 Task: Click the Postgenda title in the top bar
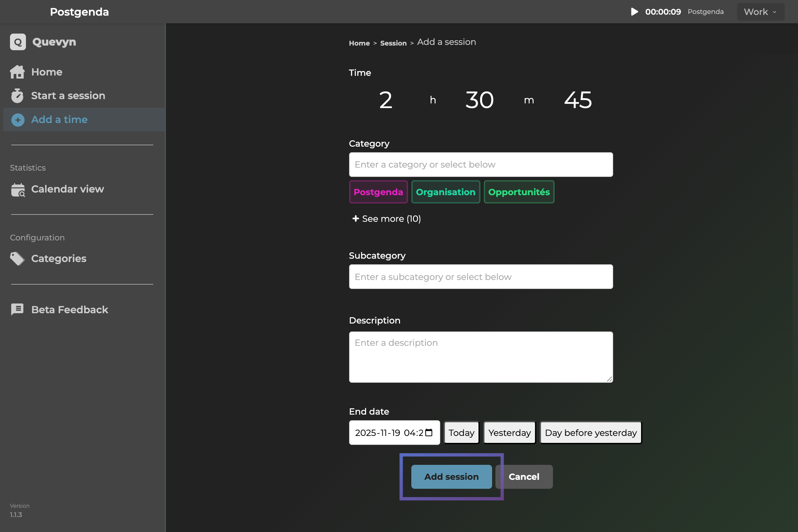tap(79, 12)
